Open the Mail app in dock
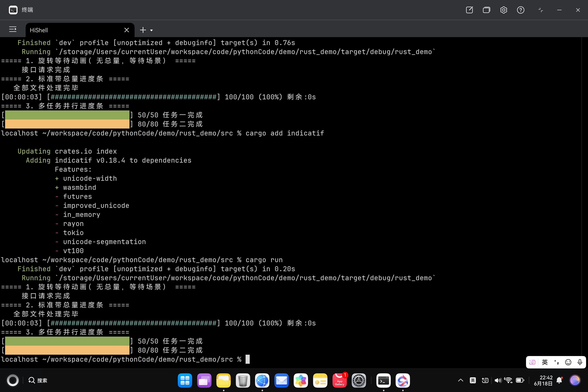Viewport: 588px width, 392px height. tap(282, 381)
